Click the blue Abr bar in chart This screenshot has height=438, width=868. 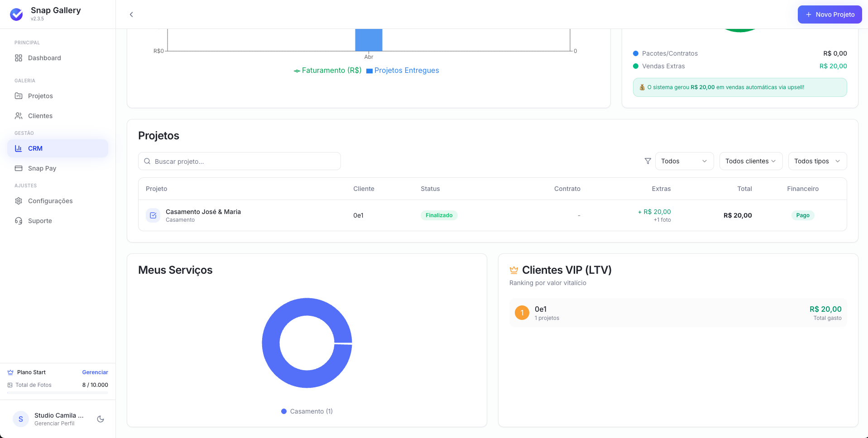(x=369, y=40)
